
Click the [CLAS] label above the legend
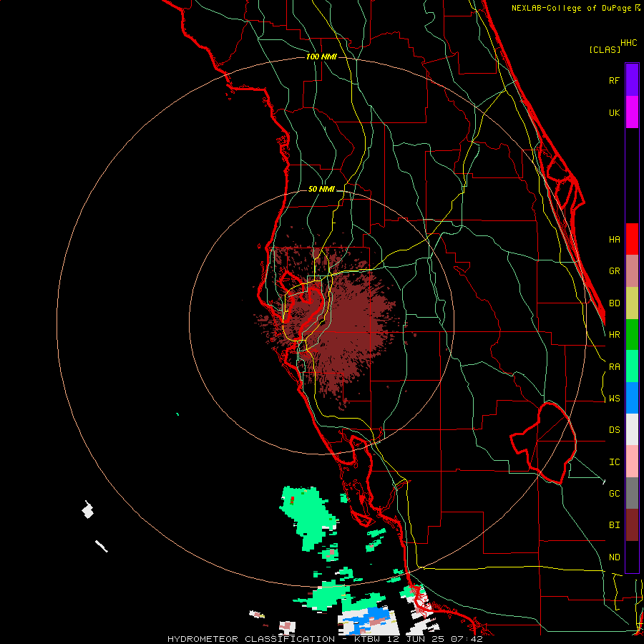605,50
